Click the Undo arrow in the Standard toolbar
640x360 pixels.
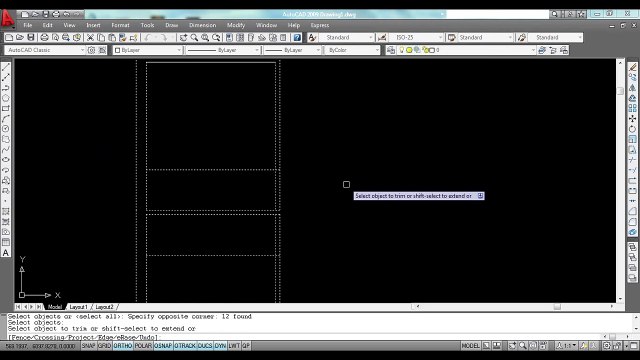click(147, 38)
